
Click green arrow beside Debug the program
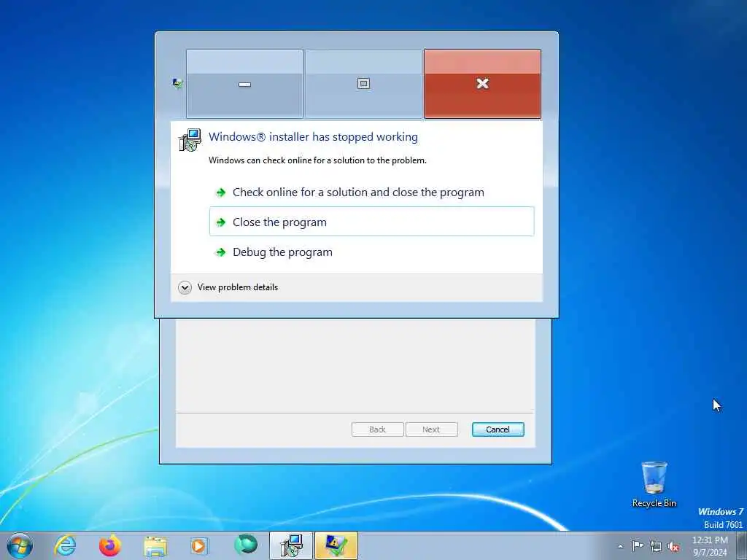click(x=220, y=252)
